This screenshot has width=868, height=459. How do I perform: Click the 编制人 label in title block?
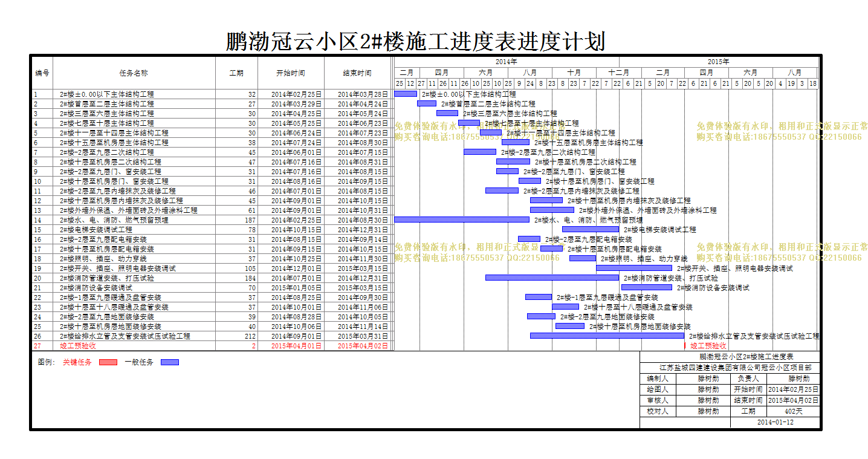657,379
